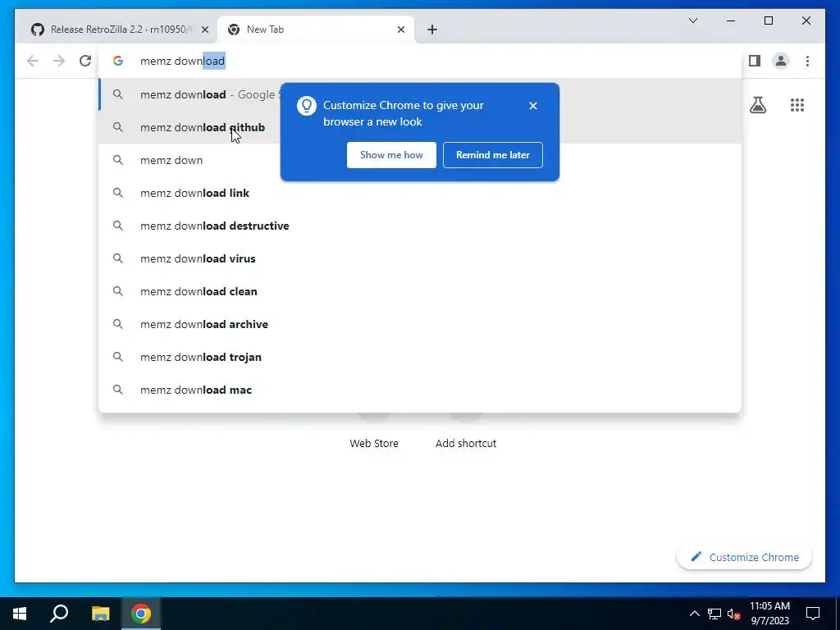Minimize the Chrome window
This screenshot has width=840, height=630.
pos(731,21)
